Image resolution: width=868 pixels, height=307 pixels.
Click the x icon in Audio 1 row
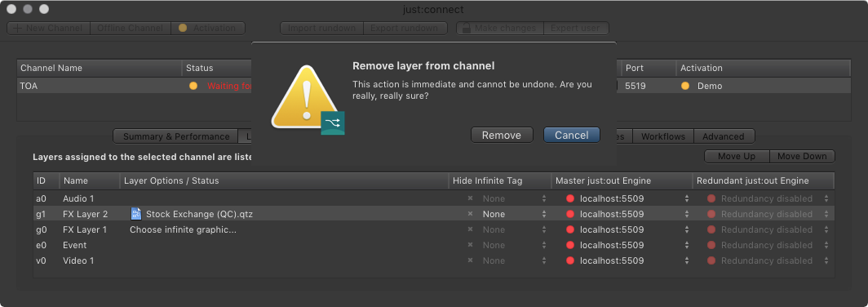(470, 198)
